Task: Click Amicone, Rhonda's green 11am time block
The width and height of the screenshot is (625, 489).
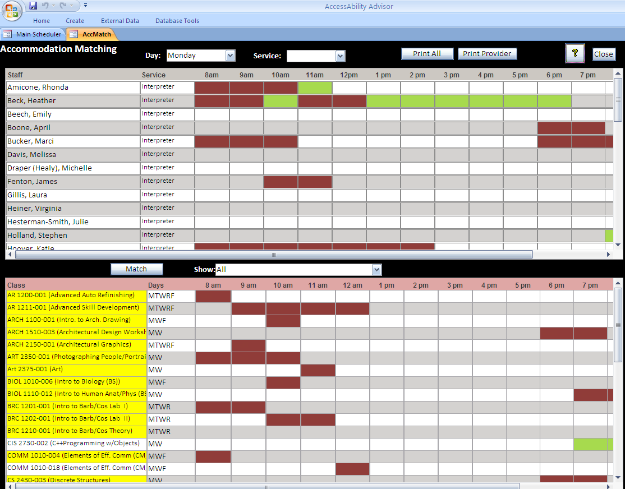Action: pos(315,88)
